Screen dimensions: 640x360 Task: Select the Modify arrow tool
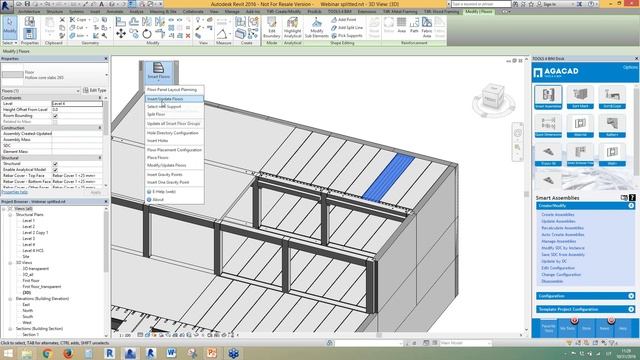[9, 27]
